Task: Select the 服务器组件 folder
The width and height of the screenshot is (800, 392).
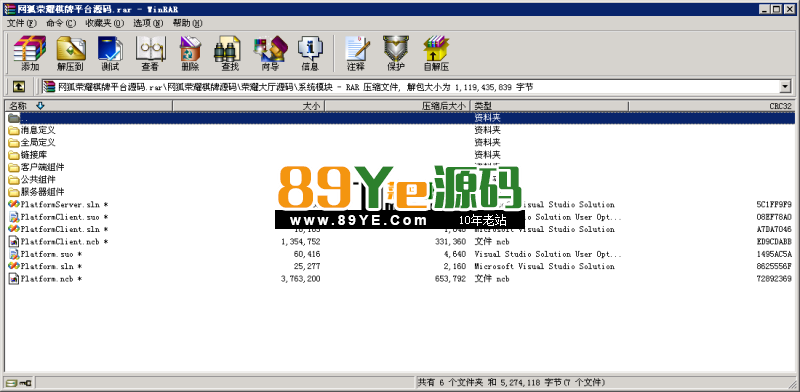Action: click(x=37, y=192)
